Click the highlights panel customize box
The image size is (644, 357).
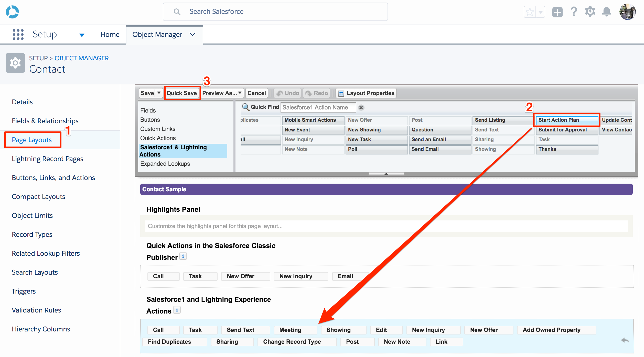pyautogui.click(x=386, y=226)
